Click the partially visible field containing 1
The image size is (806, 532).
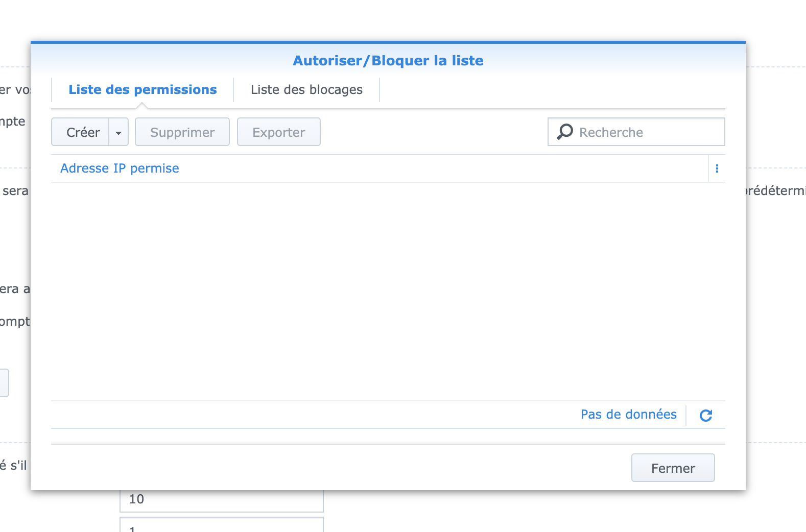tap(222, 525)
